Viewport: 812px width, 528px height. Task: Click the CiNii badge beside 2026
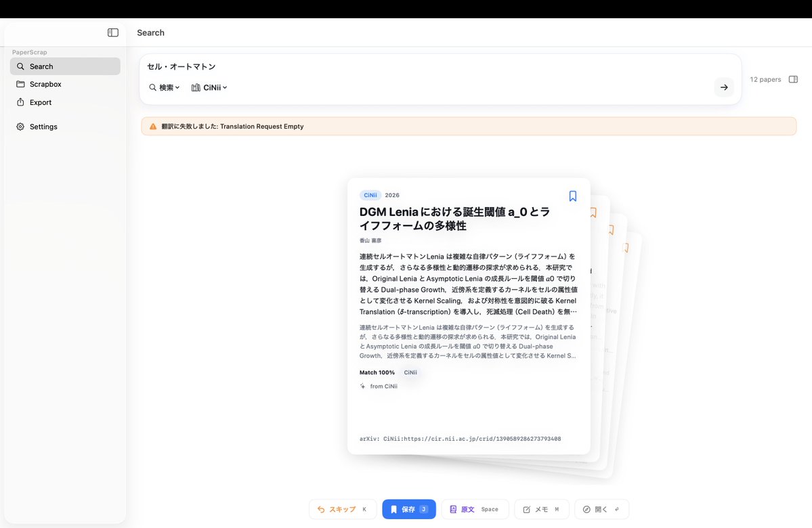point(370,195)
